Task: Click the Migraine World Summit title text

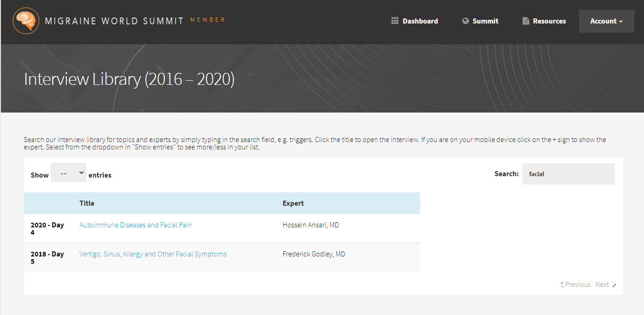Action: [x=114, y=21]
